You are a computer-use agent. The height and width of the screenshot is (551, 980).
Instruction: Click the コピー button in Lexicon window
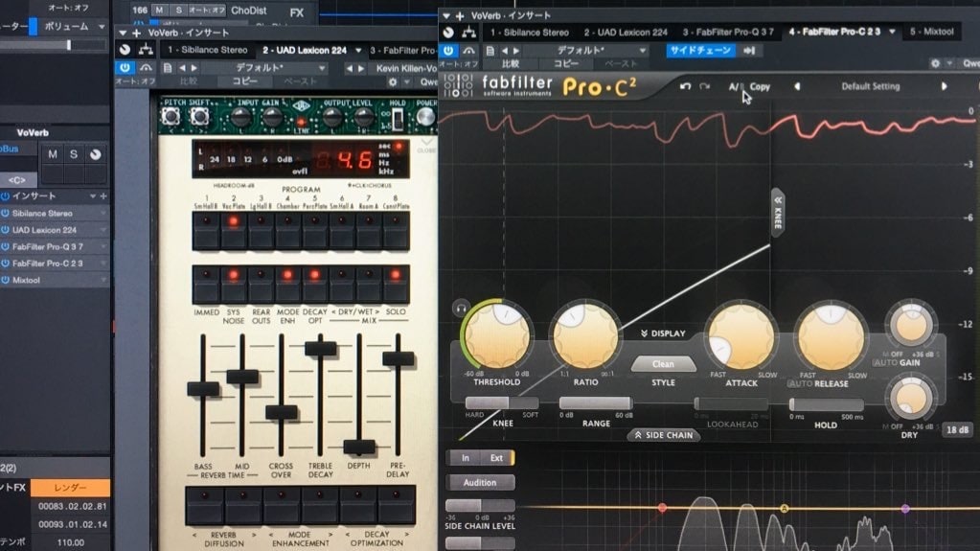pos(244,81)
